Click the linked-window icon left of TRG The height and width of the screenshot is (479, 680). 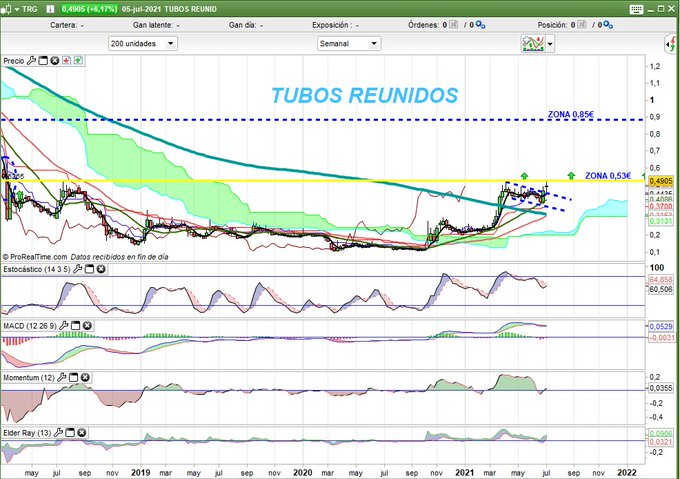pos(6,9)
